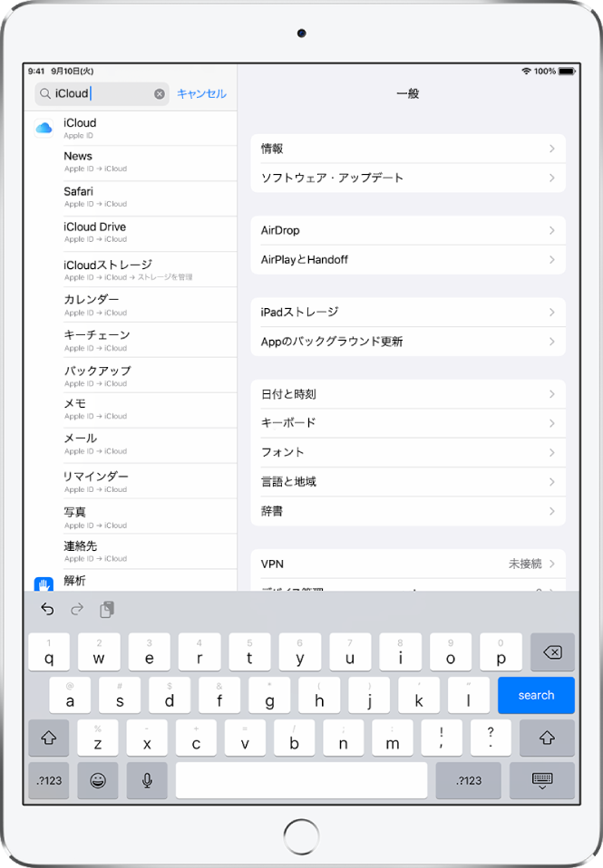603x868 pixels.
Task: Tap the search magnifier icon
Action: coord(45,93)
